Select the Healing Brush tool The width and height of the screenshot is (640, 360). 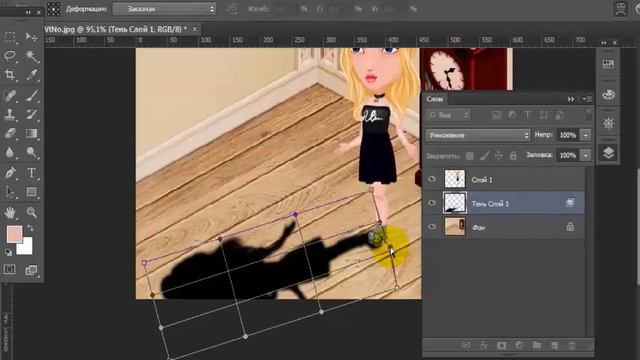[10, 96]
